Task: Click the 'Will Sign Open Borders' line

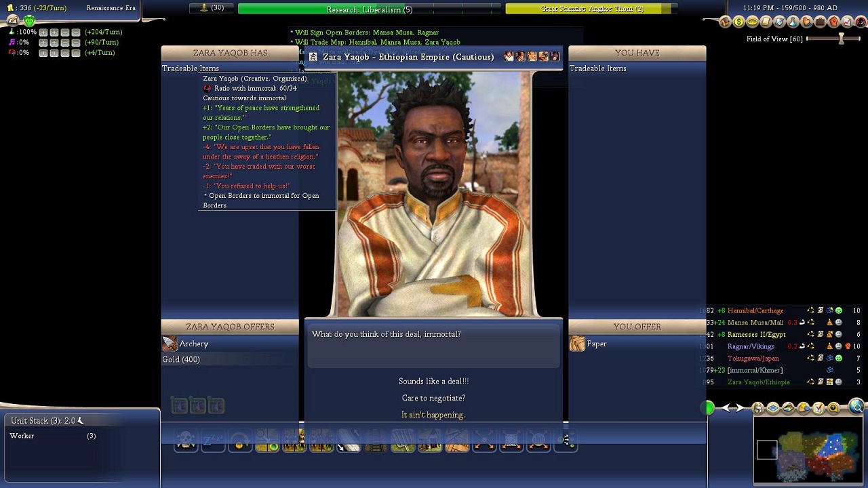Action: 365,33
